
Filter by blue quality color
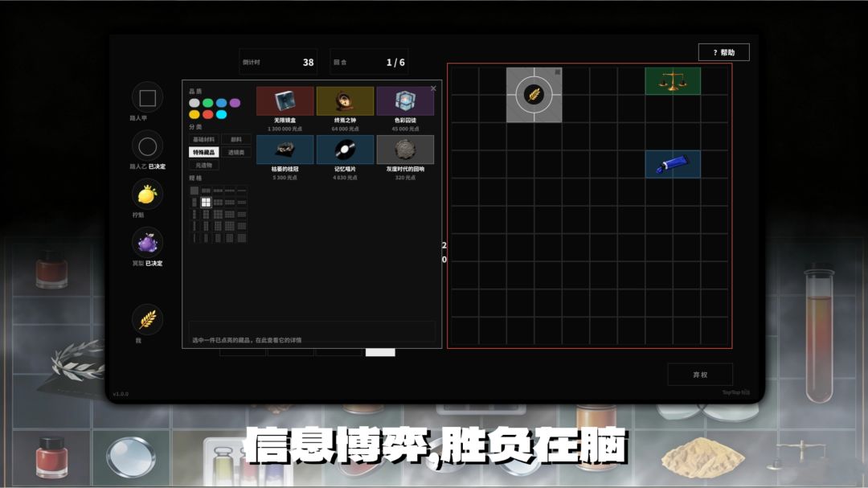(222, 103)
